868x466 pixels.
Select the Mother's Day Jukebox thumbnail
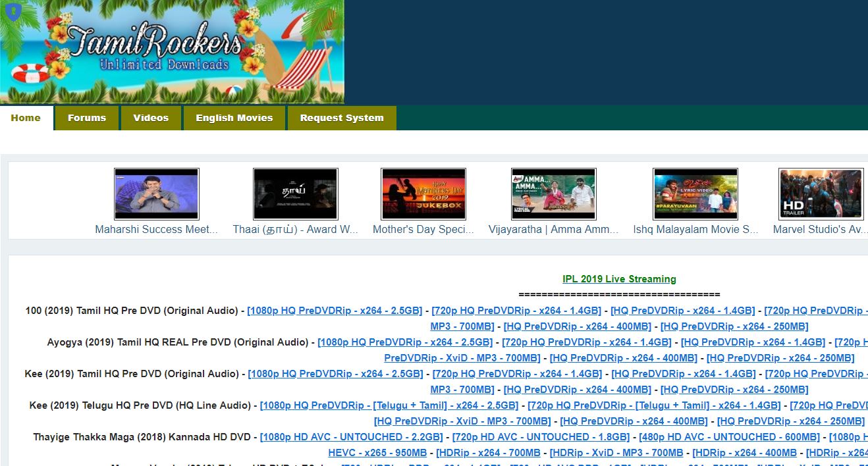pos(423,194)
